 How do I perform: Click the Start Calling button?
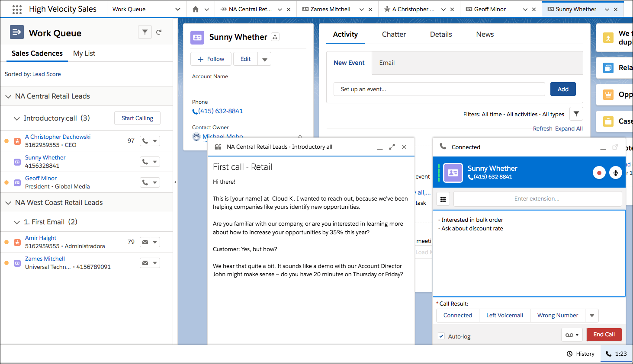[x=137, y=118]
